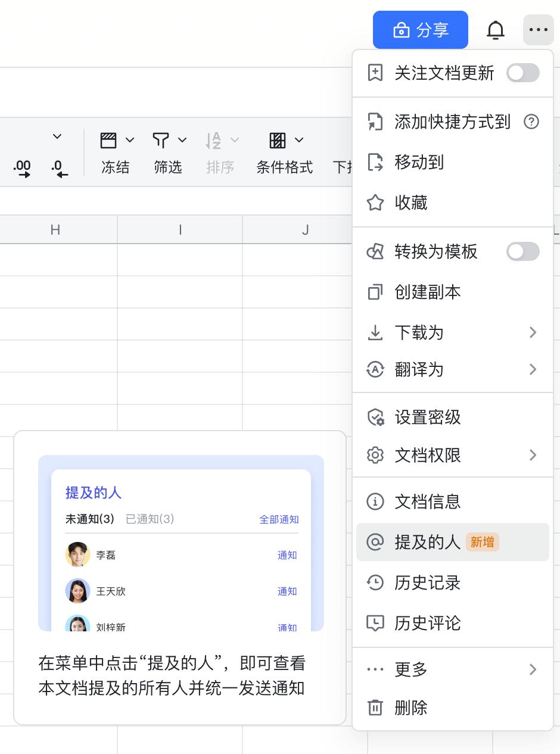Open the Filter tool icon
The height and width of the screenshot is (754, 560).
point(160,141)
